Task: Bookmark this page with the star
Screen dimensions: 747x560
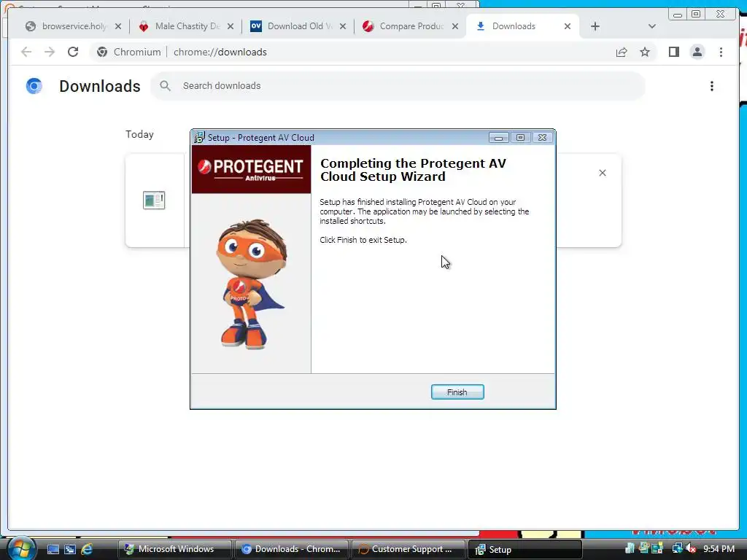Action: tap(645, 52)
